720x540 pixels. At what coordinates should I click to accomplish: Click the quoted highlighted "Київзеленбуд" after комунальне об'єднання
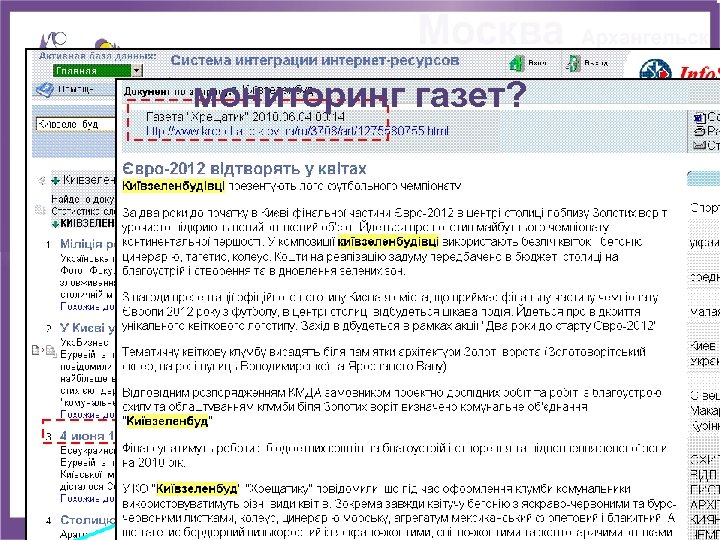pyautogui.click(x=168, y=421)
